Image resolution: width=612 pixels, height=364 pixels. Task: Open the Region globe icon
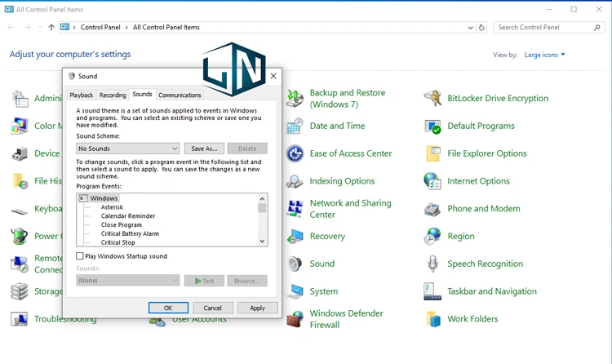tap(432, 237)
